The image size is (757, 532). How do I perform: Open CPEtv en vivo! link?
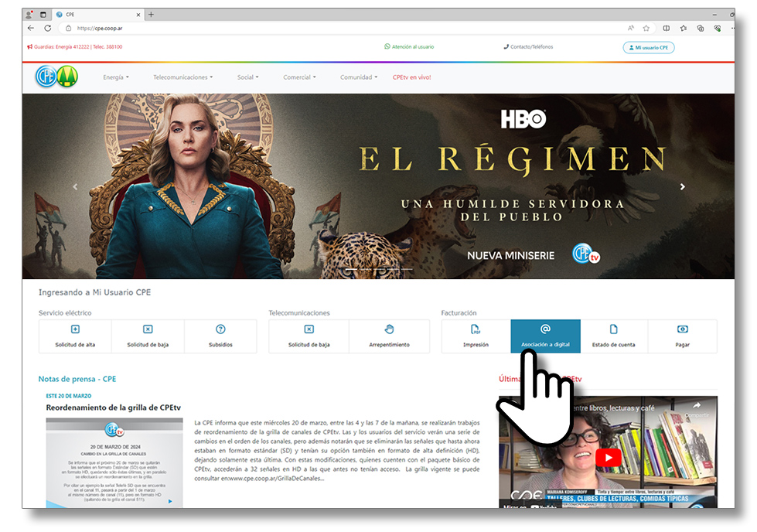tap(412, 77)
